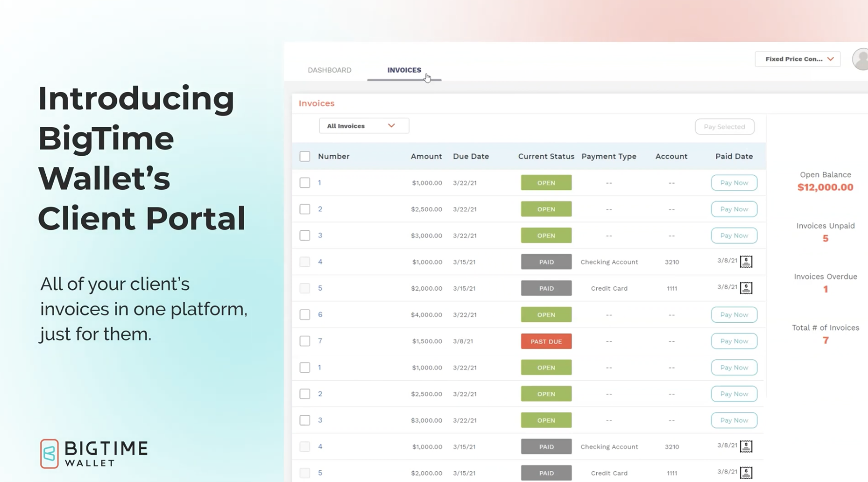Click account 3210 in upper invoice 4 row

pyautogui.click(x=672, y=262)
